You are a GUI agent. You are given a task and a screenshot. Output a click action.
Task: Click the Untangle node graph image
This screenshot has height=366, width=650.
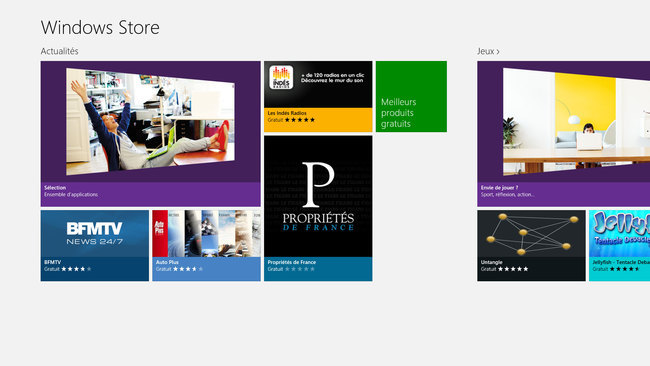[532, 234]
